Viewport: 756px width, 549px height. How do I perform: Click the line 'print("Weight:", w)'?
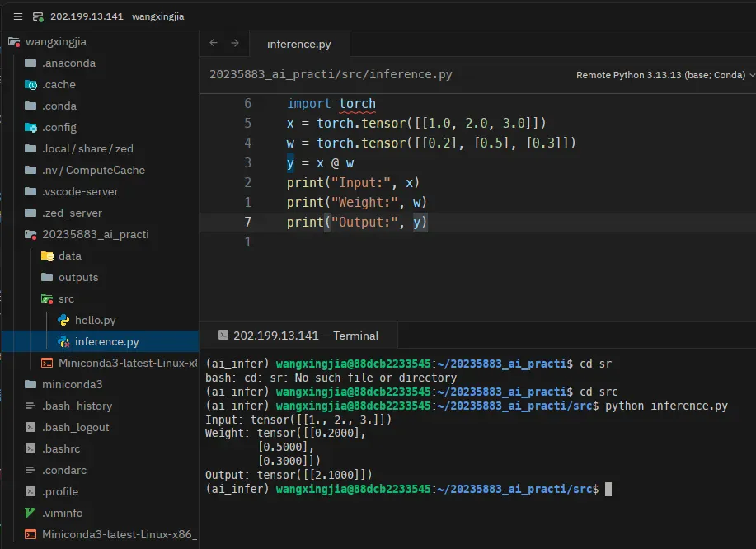tap(357, 203)
